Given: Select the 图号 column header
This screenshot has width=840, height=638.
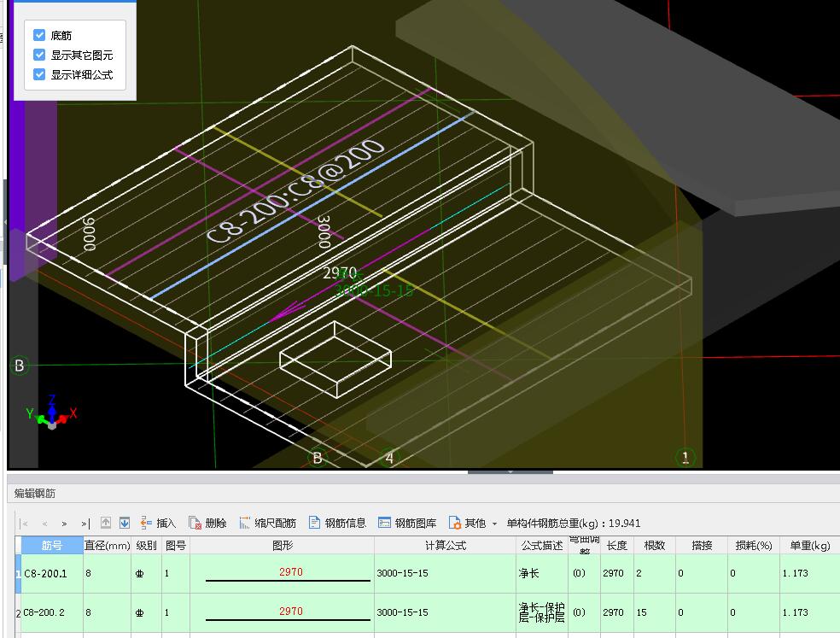Looking at the screenshot, I should pos(176,545).
